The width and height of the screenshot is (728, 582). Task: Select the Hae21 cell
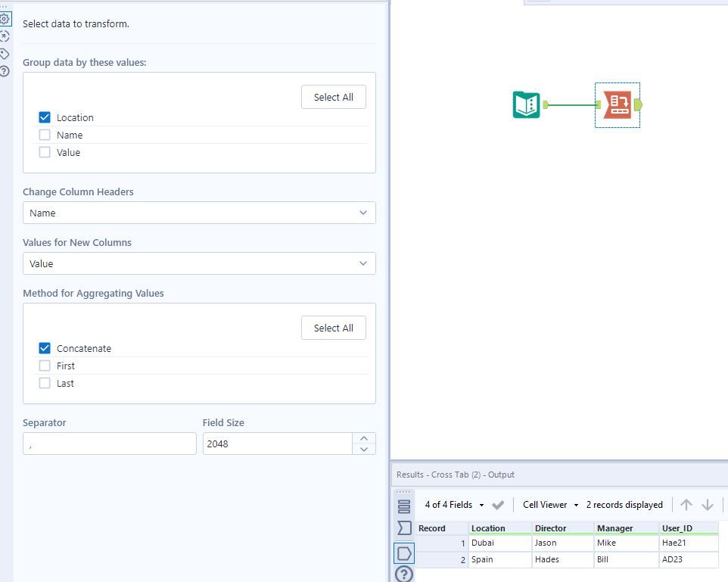click(x=689, y=543)
